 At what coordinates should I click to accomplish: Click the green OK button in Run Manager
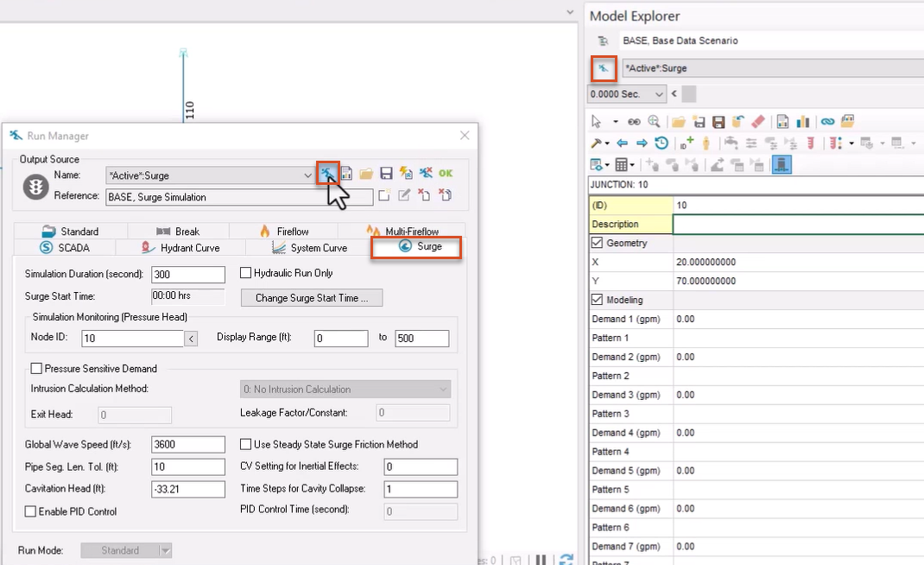click(x=446, y=174)
